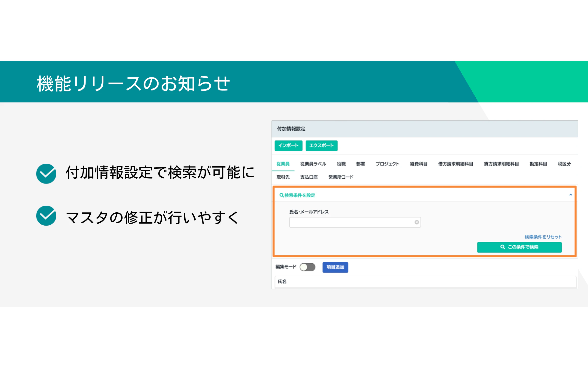Switch to the 税区分 tab
This screenshot has width=588, height=368.
(564, 164)
